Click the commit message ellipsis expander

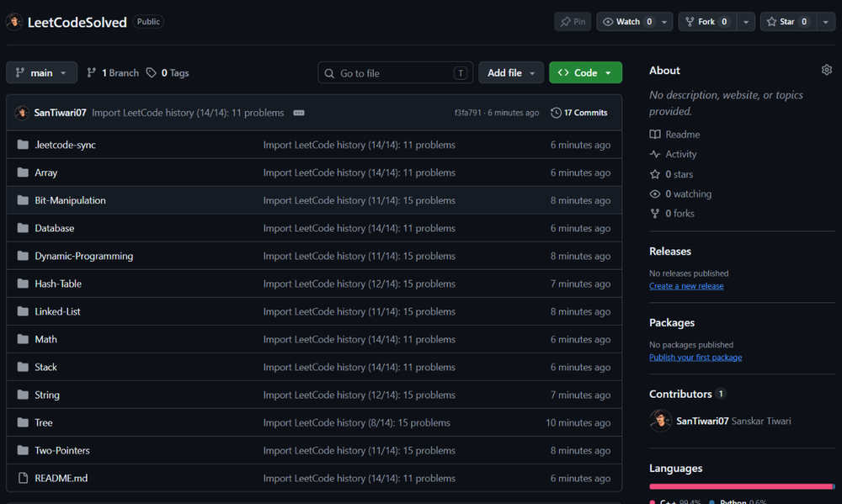point(299,113)
